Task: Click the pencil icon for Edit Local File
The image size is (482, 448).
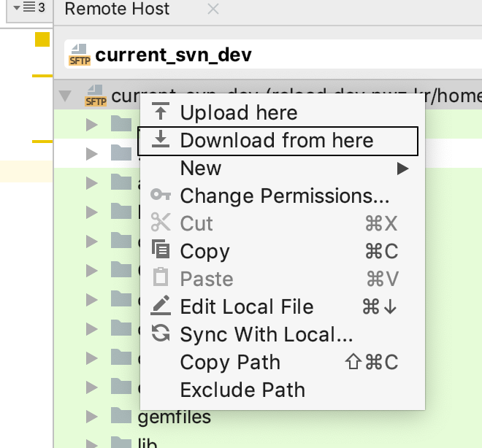Action: coord(161,305)
